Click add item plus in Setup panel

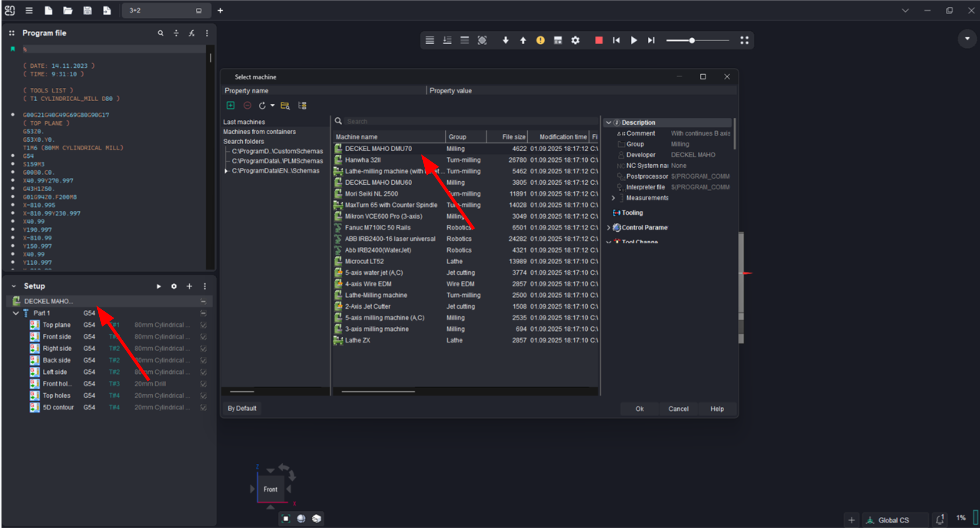189,286
